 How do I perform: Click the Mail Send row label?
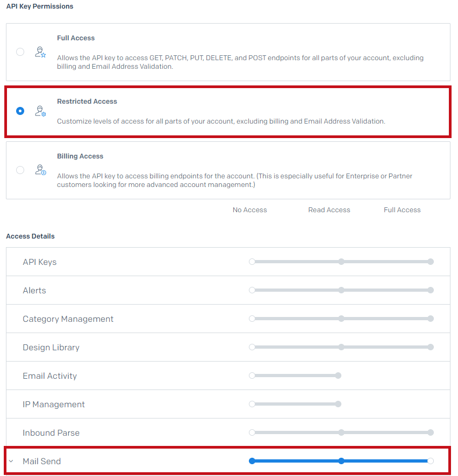[41, 461]
